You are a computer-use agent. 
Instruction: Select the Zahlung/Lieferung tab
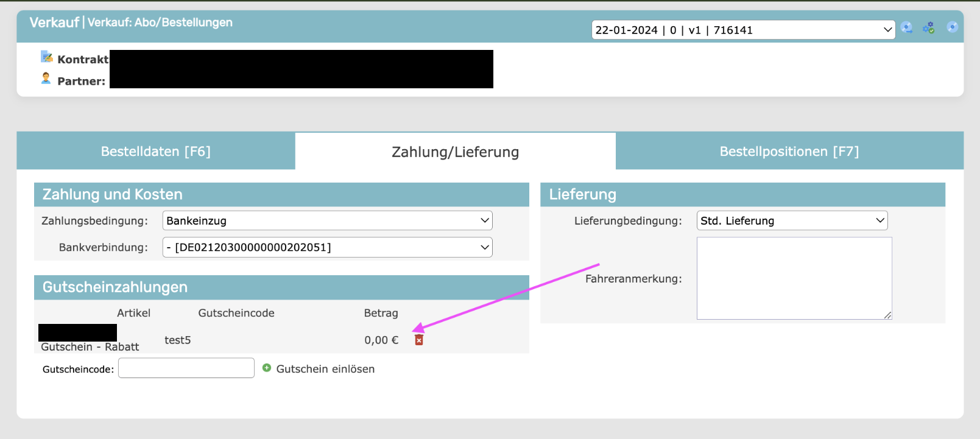[x=455, y=152]
